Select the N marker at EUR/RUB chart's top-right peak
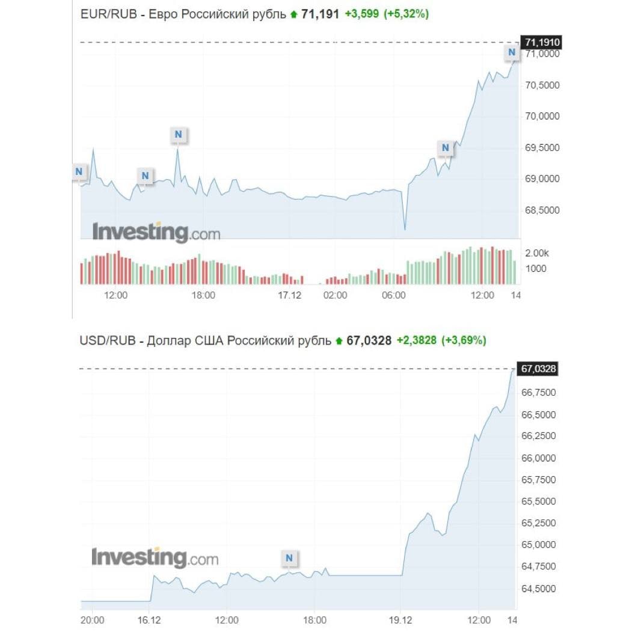The width and height of the screenshot is (644, 644). click(x=512, y=52)
